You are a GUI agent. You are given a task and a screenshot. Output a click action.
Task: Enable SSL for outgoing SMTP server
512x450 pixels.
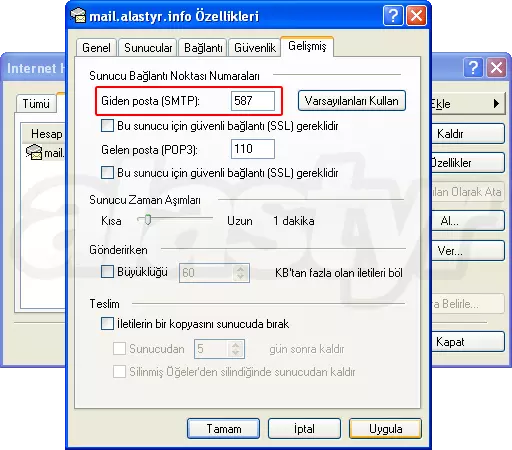[107, 126]
